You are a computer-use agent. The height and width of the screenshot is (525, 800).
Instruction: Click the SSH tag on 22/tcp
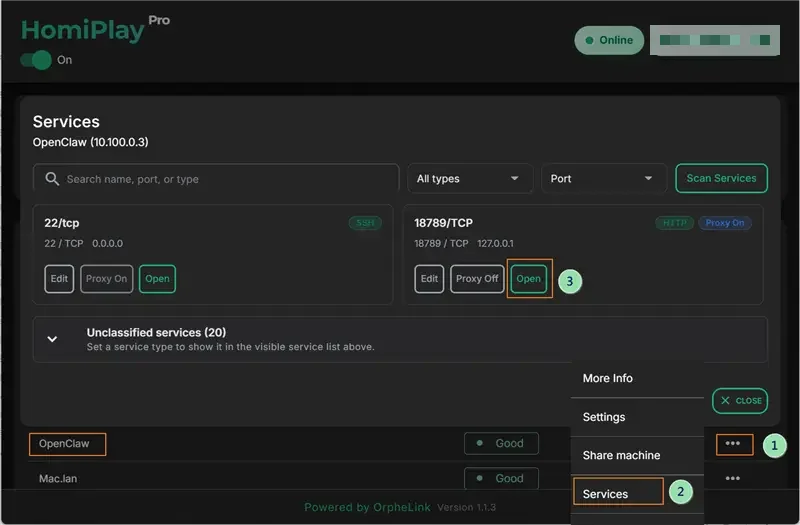pos(365,223)
